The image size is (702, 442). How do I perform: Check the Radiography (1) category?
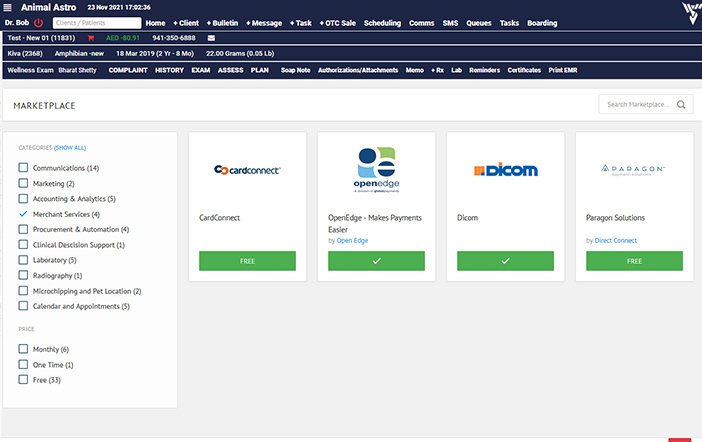click(x=23, y=275)
